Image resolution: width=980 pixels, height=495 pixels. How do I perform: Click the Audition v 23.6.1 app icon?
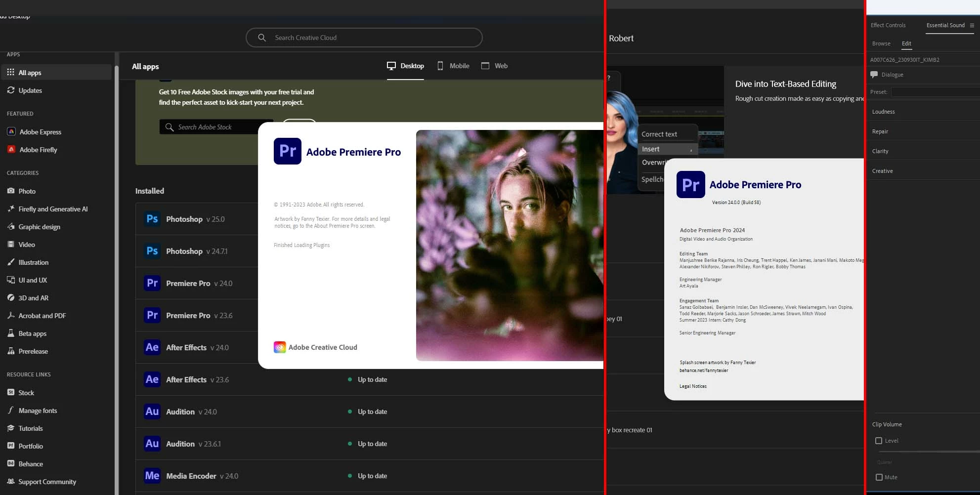pyautogui.click(x=152, y=444)
